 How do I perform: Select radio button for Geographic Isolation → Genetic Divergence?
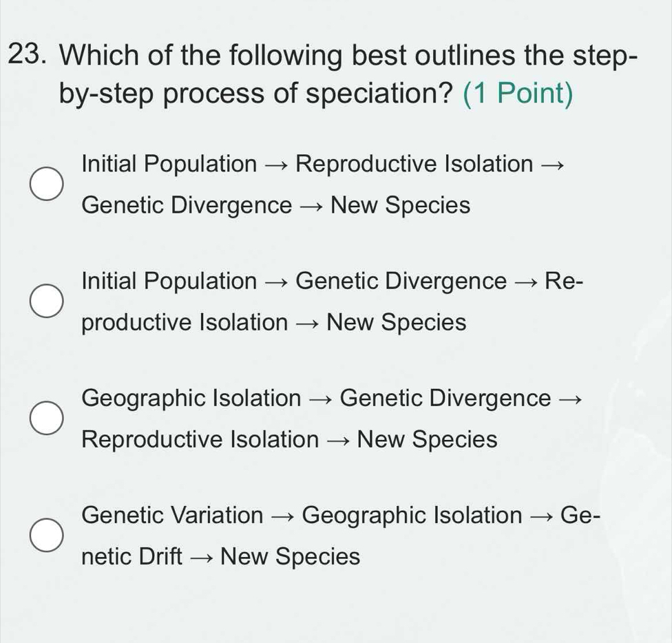(x=46, y=419)
